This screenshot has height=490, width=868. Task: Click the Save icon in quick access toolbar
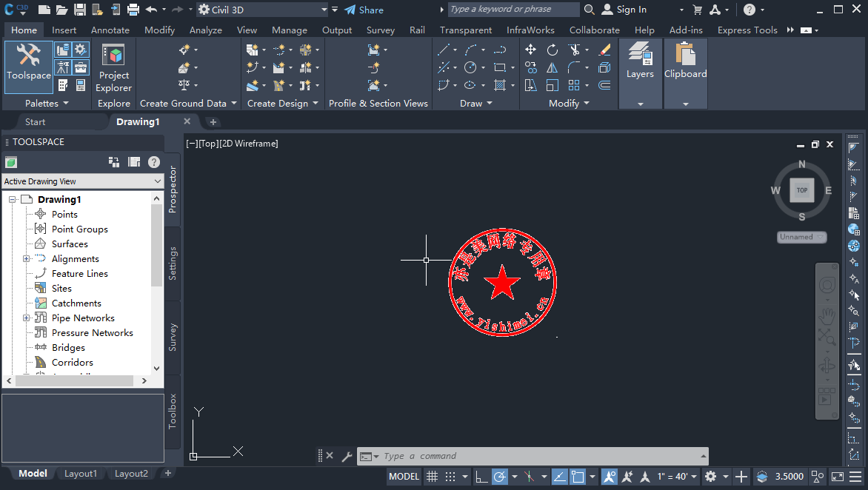coord(80,10)
